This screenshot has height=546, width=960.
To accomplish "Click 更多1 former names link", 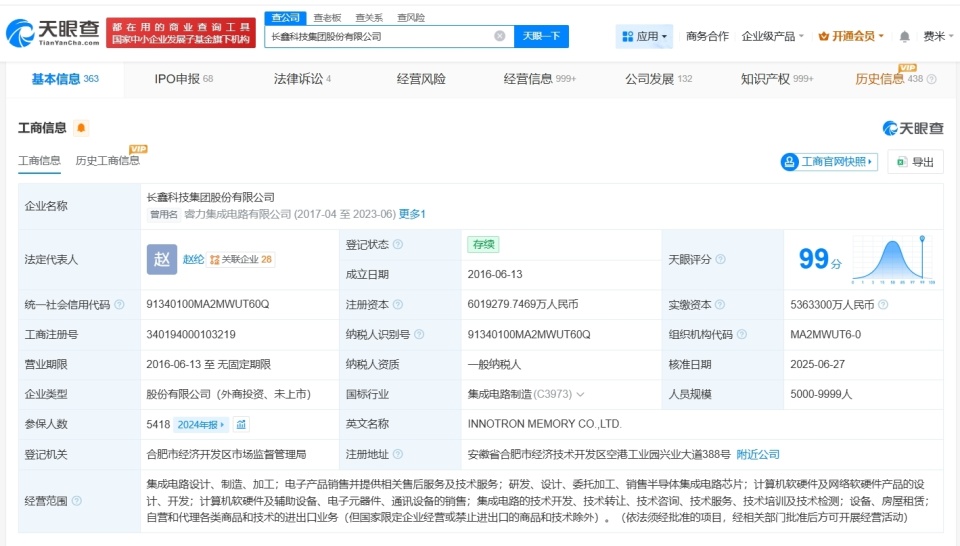I will [412, 214].
